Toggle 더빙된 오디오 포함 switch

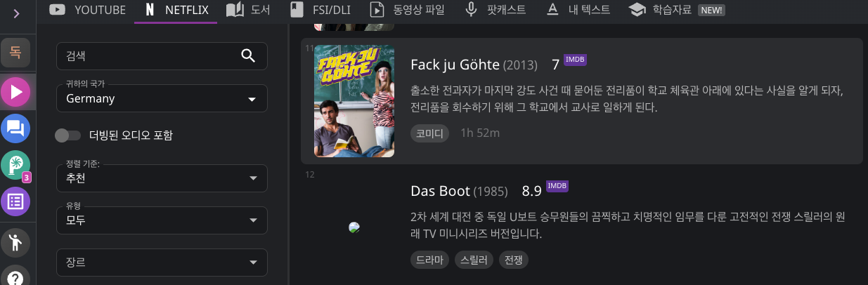[x=68, y=135]
